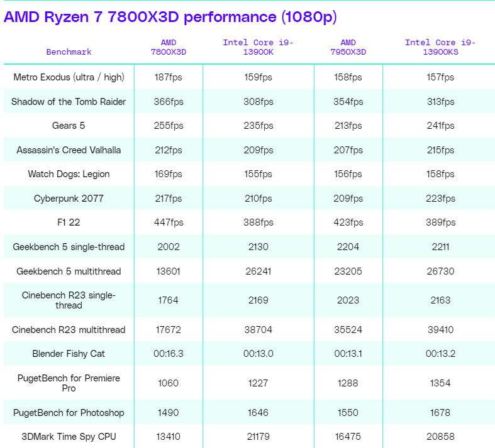Click the Cinebench R23 single-thread label
Screen dimensions: 495x448
coord(69,300)
